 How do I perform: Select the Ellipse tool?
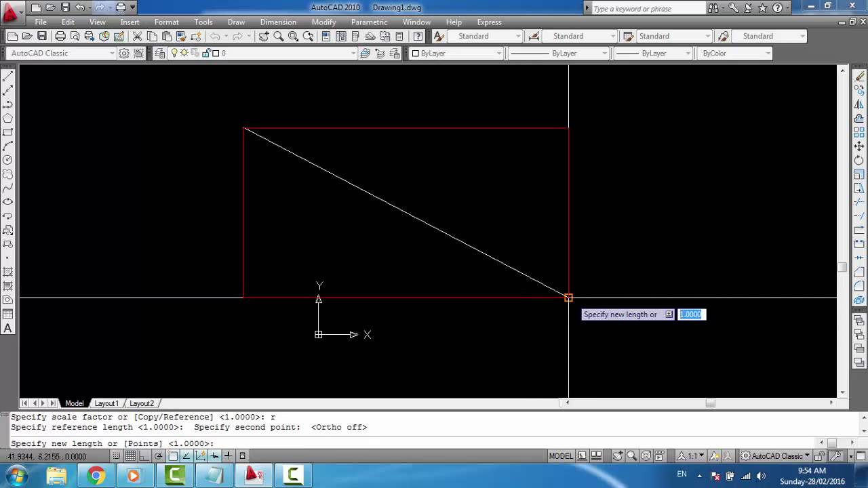pos(8,202)
